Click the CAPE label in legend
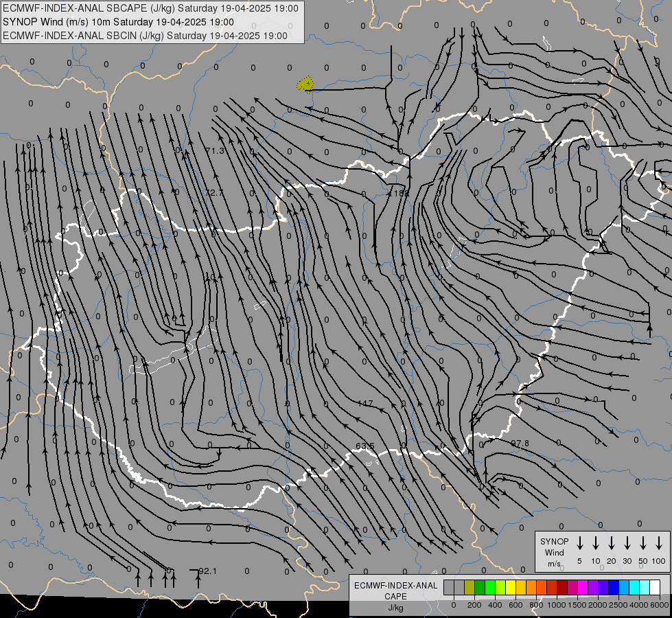This screenshot has width=672, height=618. (x=395, y=597)
